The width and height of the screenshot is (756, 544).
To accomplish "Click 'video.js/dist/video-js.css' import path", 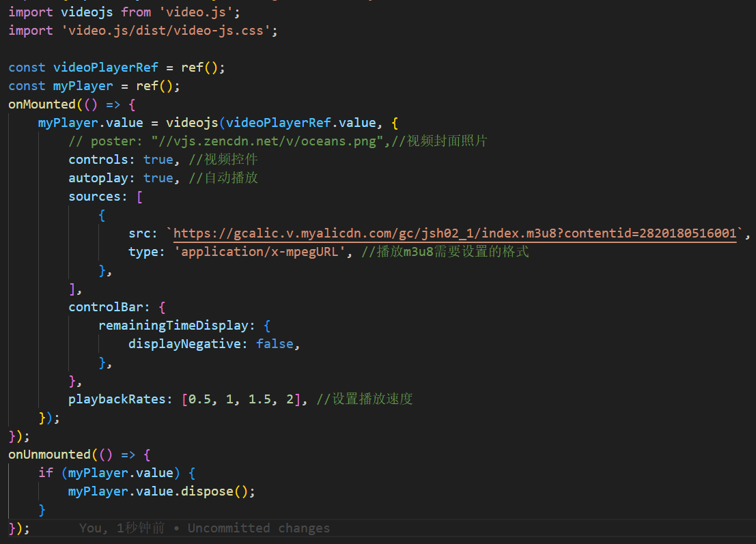I will click(x=166, y=31).
